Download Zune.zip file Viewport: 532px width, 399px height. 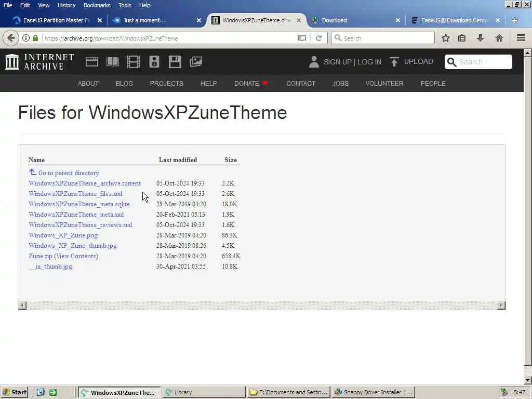click(x=41, y=256)
